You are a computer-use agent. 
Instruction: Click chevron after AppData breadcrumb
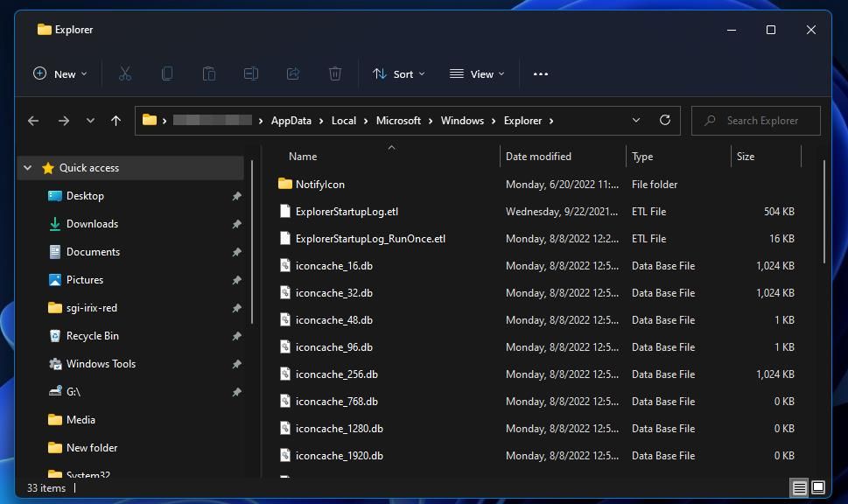320,121
